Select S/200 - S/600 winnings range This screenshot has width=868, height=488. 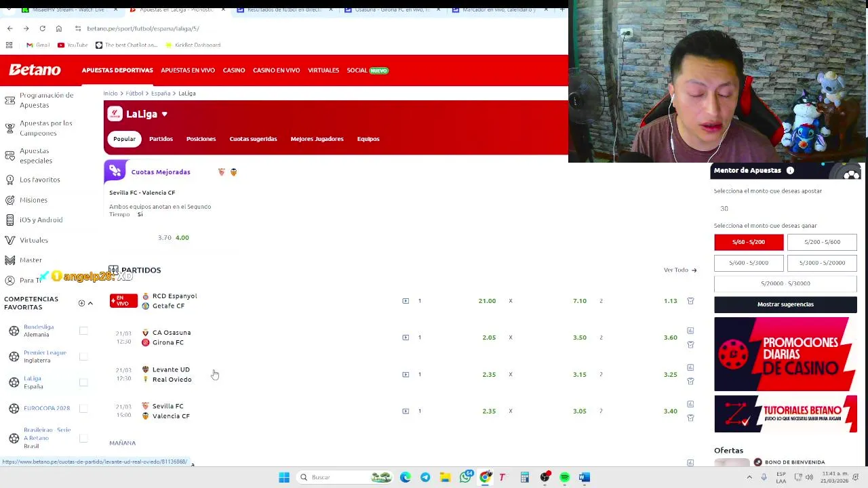pyautogui.click(x=822, y=242)
